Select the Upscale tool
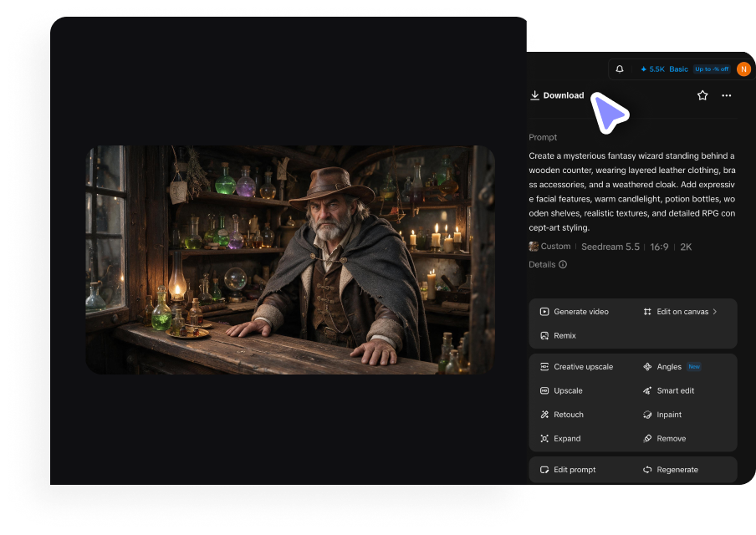The height and width of the screenshot is (535, 756). click(x=561, y=390)
